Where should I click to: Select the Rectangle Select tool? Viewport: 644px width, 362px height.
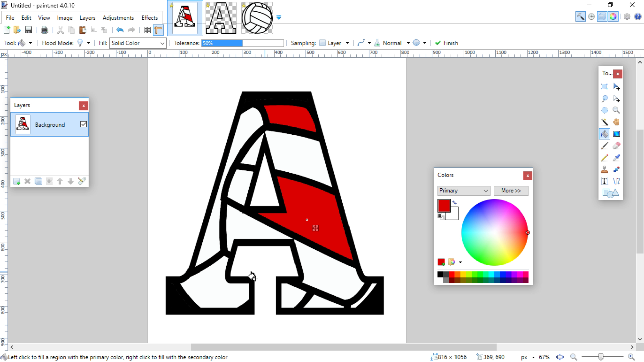(x=604, y=87)
